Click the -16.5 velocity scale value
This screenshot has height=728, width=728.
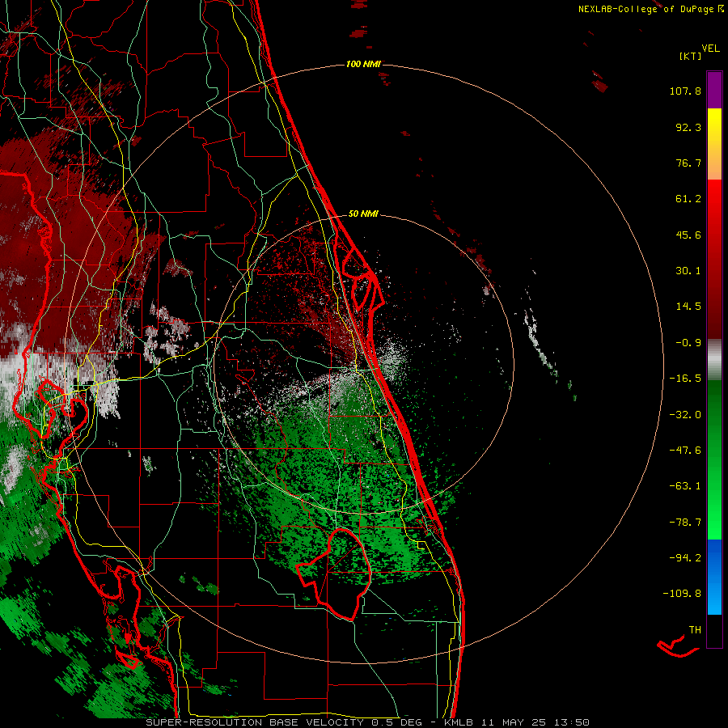click(685, 379)
